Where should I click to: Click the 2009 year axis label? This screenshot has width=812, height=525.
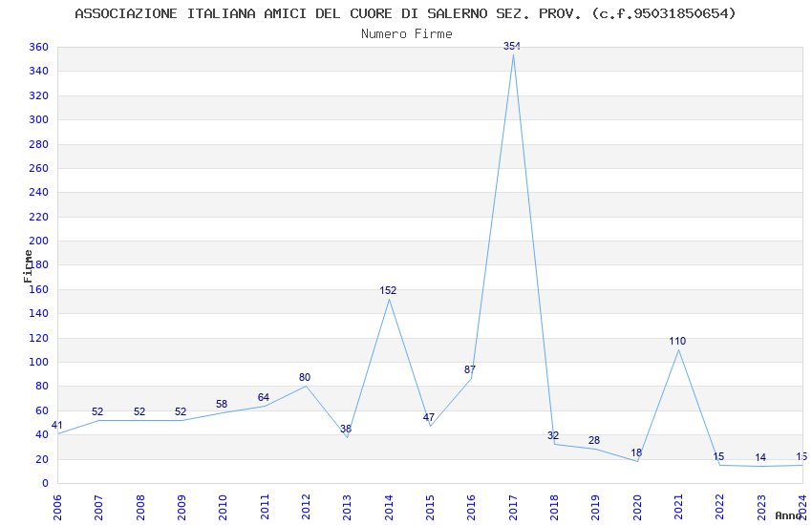tap(182, 508)
